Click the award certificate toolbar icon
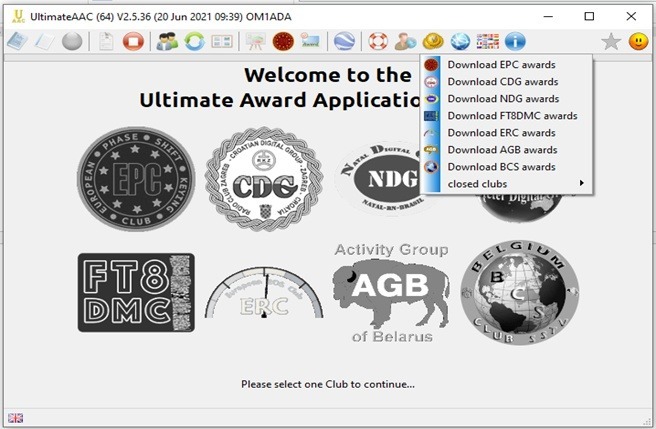The image size is (656, 429). click(310, 41)
